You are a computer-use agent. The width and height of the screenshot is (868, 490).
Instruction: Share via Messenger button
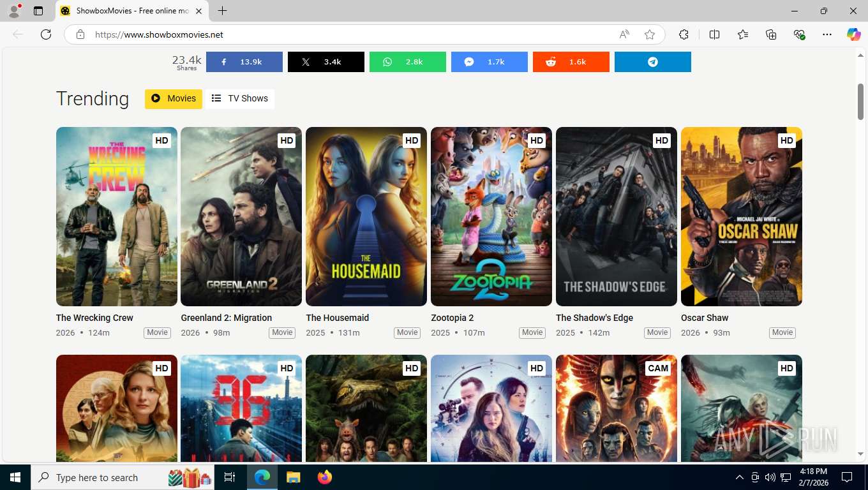point(490,62)
